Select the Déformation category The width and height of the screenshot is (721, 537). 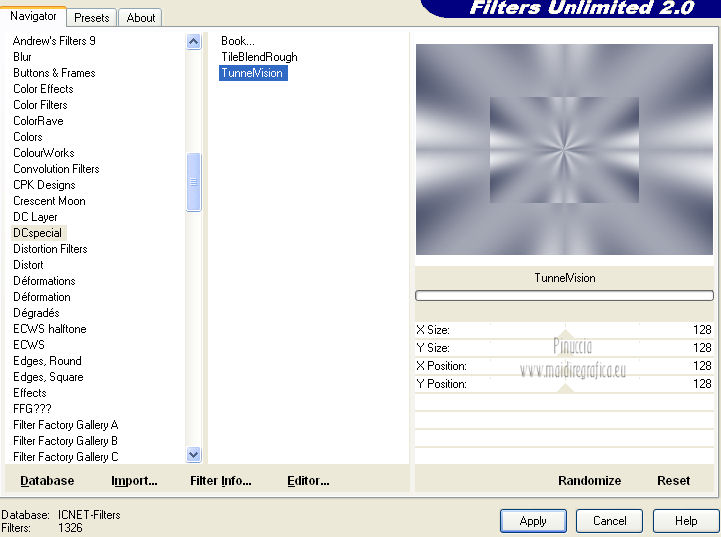click(x=42, y=297)
